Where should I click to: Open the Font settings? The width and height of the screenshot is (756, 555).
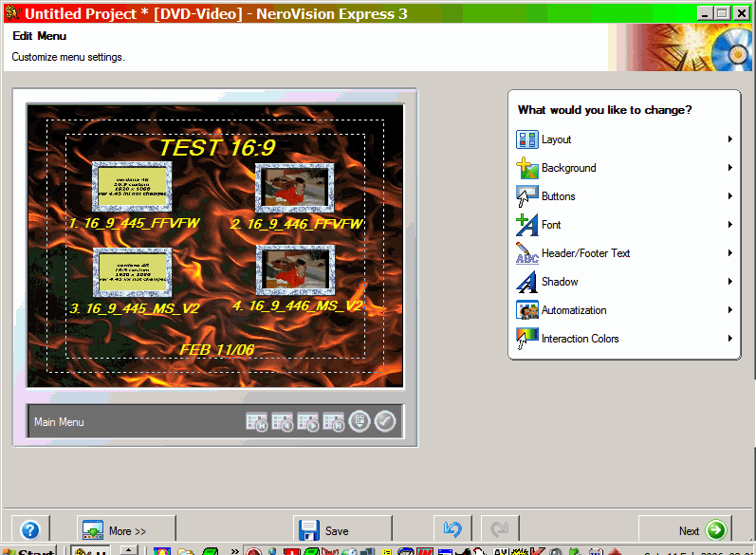pyautogui.click(x=551, y=225)
